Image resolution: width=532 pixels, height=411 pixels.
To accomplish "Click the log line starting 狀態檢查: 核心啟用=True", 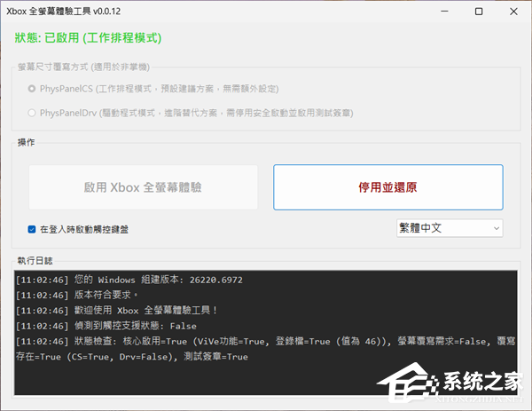I will pyautogui.click(x=266, y=349).
